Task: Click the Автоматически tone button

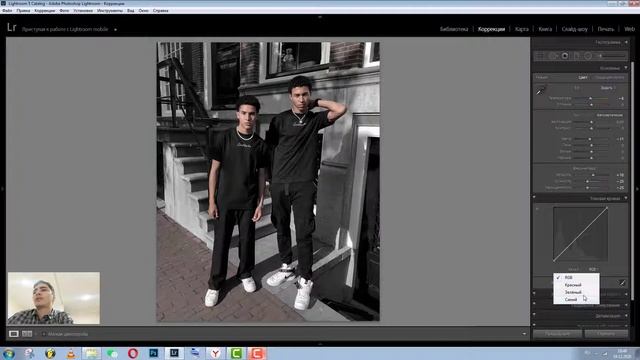Action: click(x=609, y=115)
